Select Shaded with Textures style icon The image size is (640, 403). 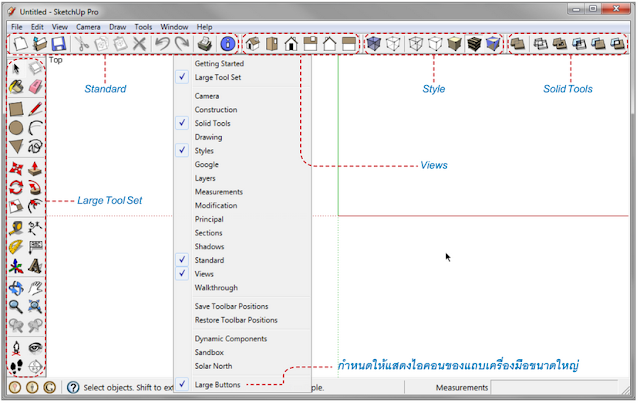(x=474, y=44)
